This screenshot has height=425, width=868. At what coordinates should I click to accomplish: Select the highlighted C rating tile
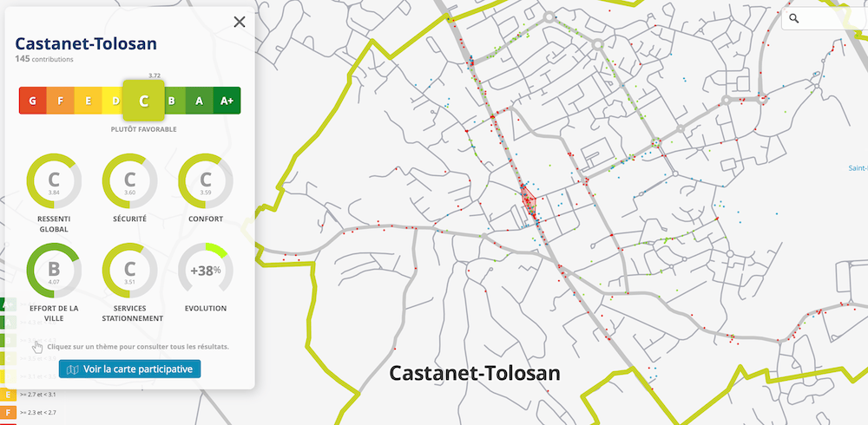pos(143,101)
